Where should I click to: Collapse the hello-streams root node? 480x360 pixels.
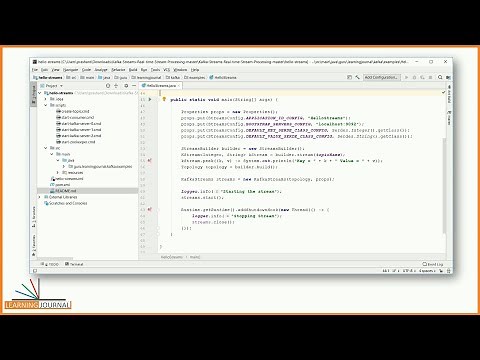tap(40, 93)
